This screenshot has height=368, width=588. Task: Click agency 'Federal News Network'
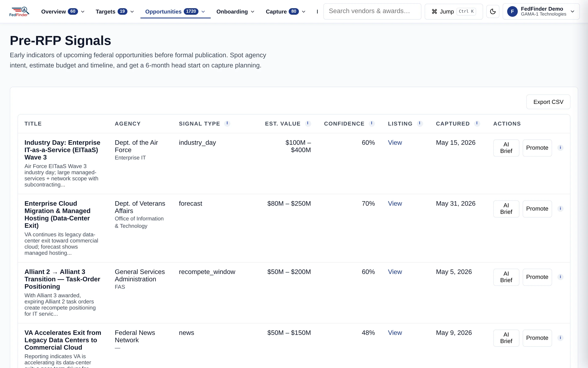tap(135, 336)
